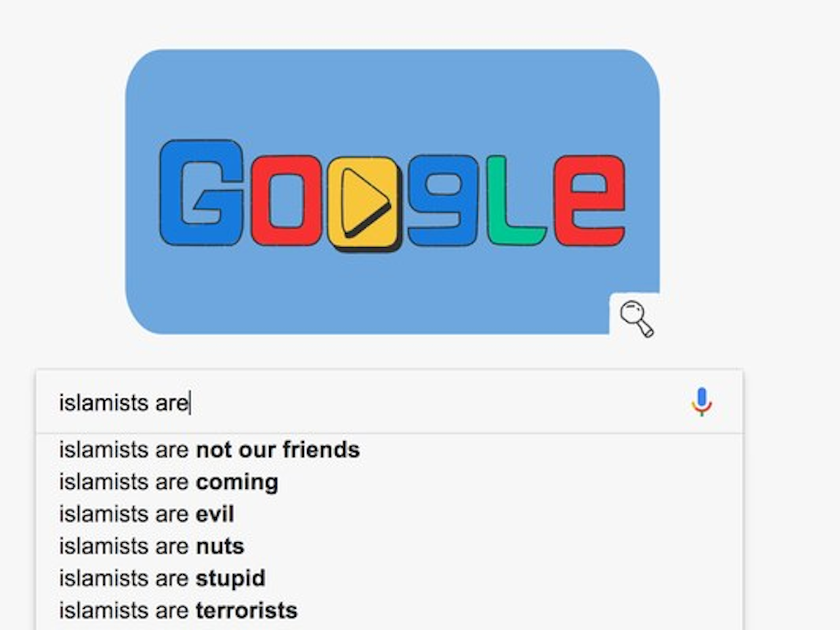The height and width of the screenshot is (630, 840).
Task: Click inside the search input field
Action: tap(328, 402)
